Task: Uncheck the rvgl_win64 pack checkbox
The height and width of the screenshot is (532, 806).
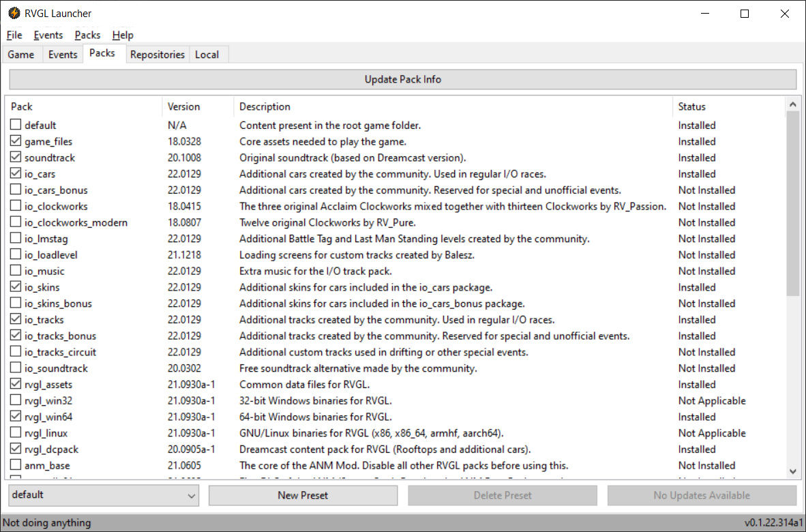Action: (x=16, y=416)
